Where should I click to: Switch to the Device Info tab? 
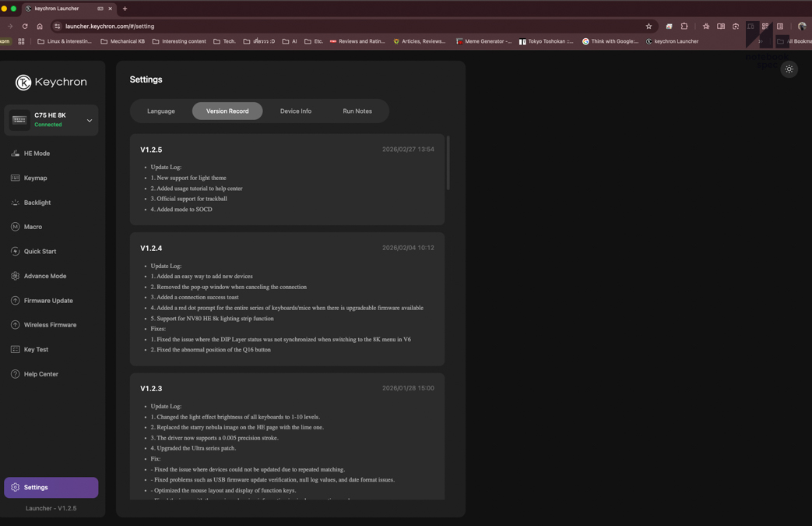point(296,111)
